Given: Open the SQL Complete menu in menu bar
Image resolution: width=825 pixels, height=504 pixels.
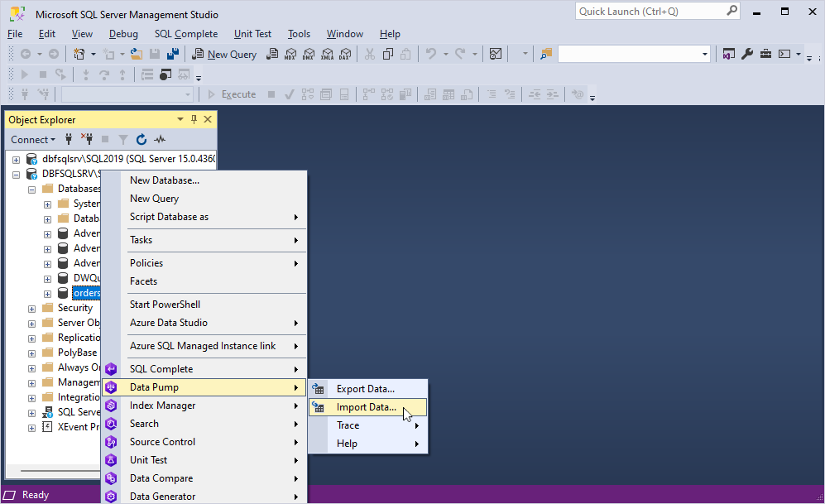Looking at the screenshot, I should [186, 34].
